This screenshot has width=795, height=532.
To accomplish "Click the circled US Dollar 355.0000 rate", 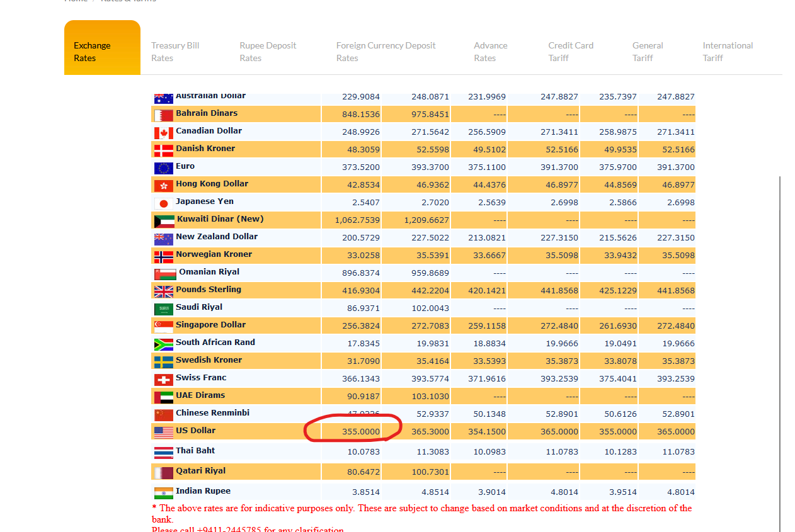I will 361,431.
